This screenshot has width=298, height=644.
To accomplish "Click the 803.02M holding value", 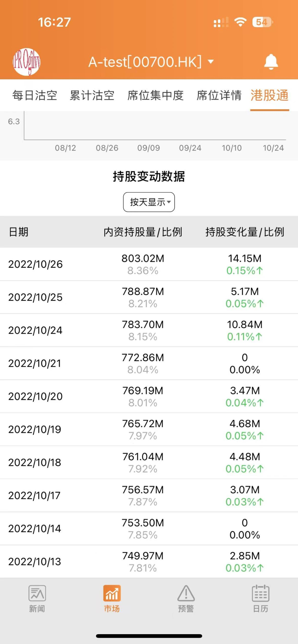I will 143,258.
